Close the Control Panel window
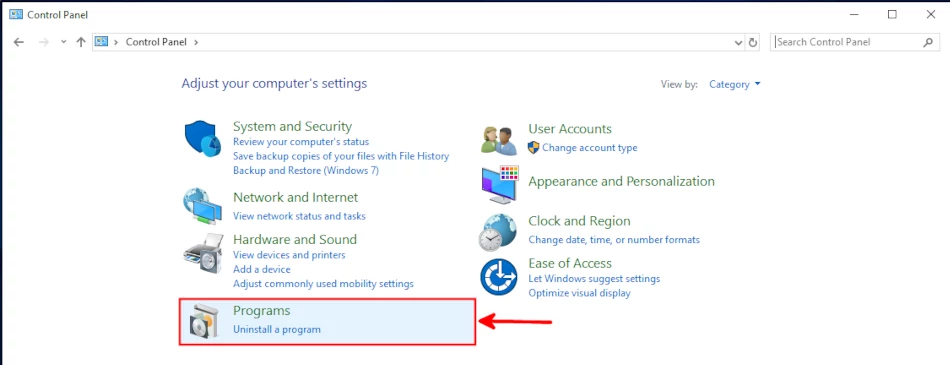950x365 pixels. [x=931, y=15]
